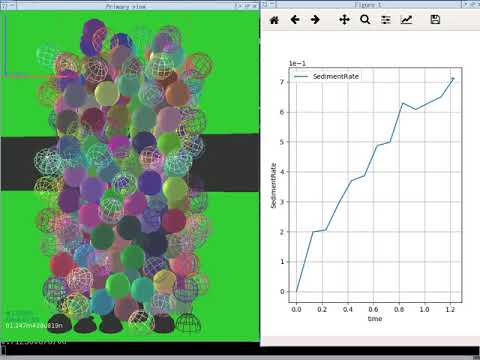Save the figure with the floppy icon
The width and height of the screenshot is (480, 360).
tap(435, 20)
